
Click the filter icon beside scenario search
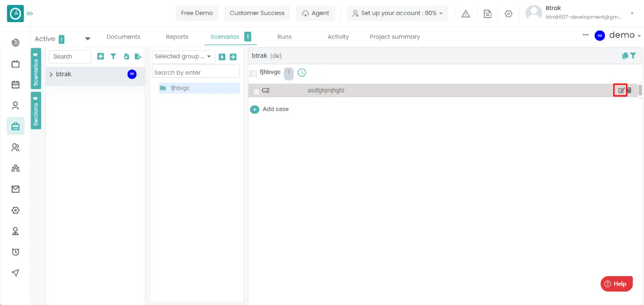(113, 57)
